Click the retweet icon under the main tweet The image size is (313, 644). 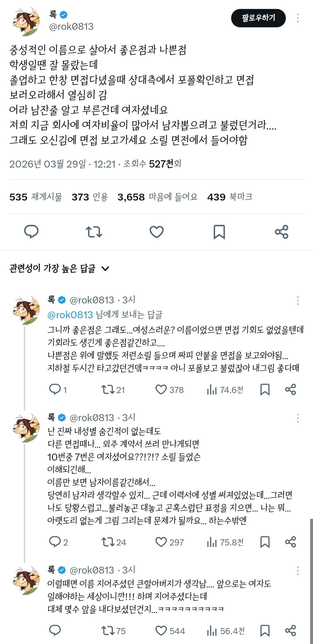94,231
